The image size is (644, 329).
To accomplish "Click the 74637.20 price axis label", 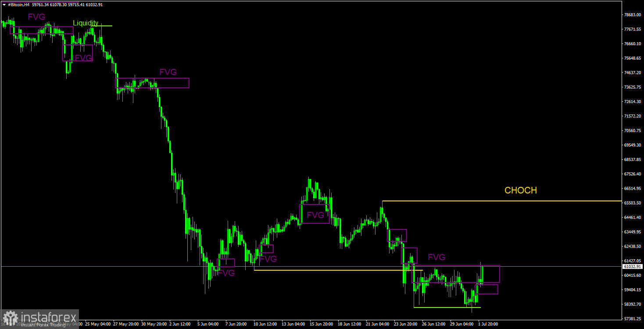I will (x=633, y=72).
